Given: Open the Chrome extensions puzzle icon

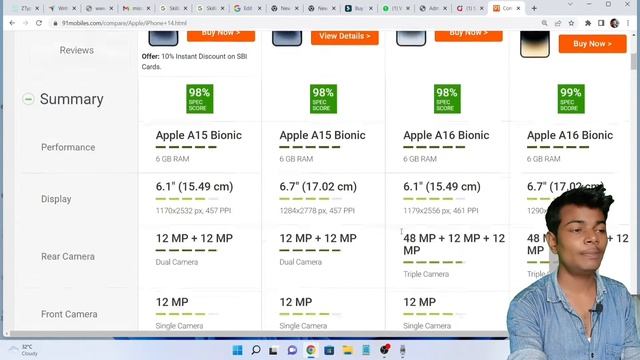Looking at the screenshot, I should (588, 23).
